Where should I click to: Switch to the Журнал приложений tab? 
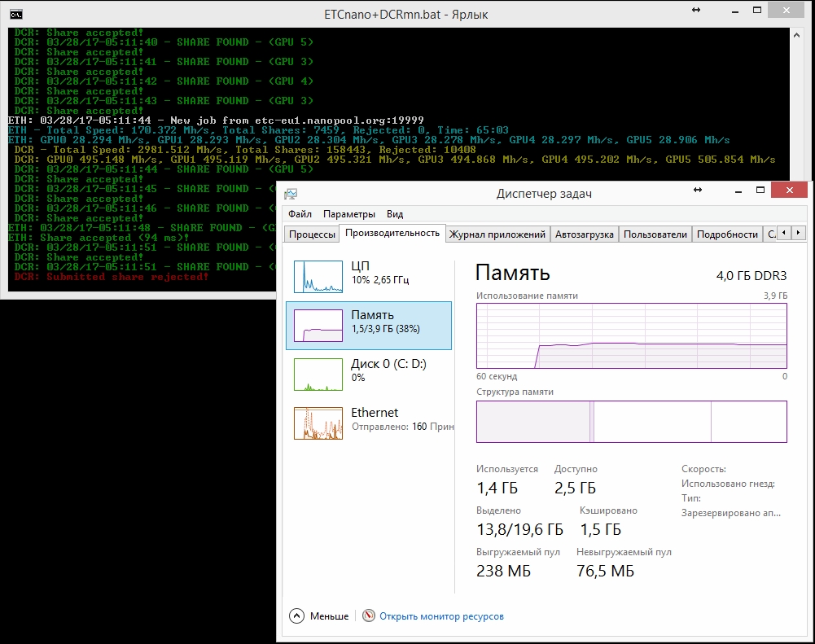click(x=497, y=234)
